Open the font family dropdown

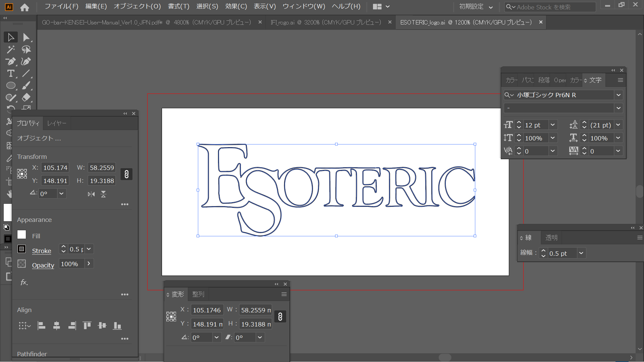(618, 95)
